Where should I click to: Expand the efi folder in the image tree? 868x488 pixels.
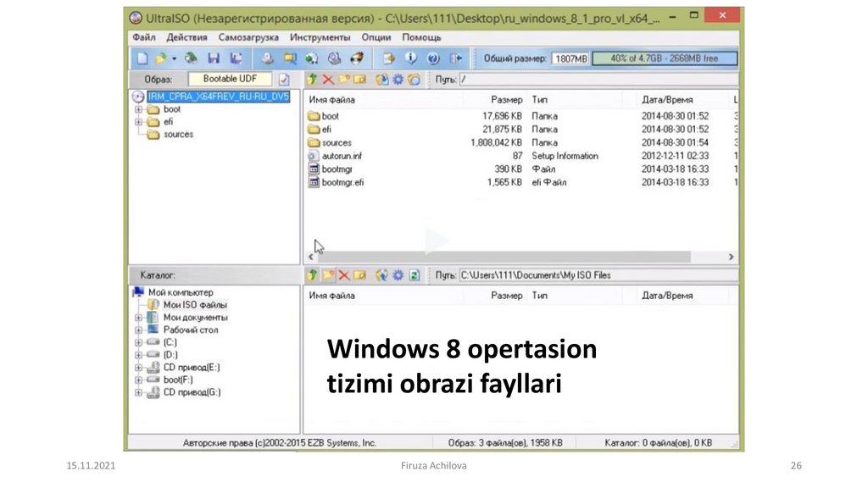138,122
